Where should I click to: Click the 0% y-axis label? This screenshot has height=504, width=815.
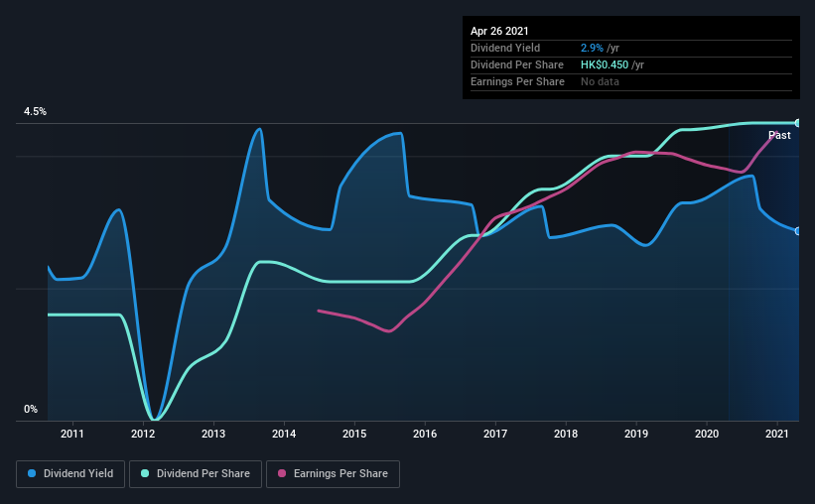tap(31, 410)
